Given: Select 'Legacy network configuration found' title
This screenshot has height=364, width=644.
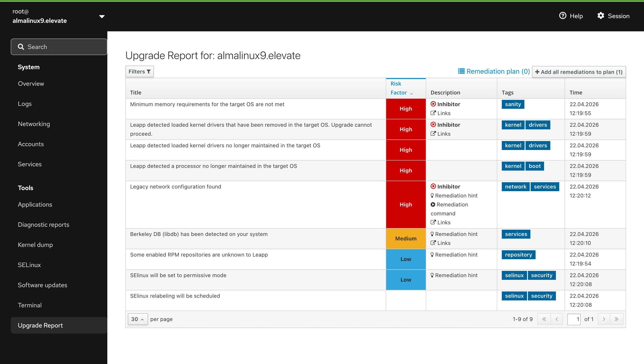Looking at the screenshot, I should (x=176, y=186).
